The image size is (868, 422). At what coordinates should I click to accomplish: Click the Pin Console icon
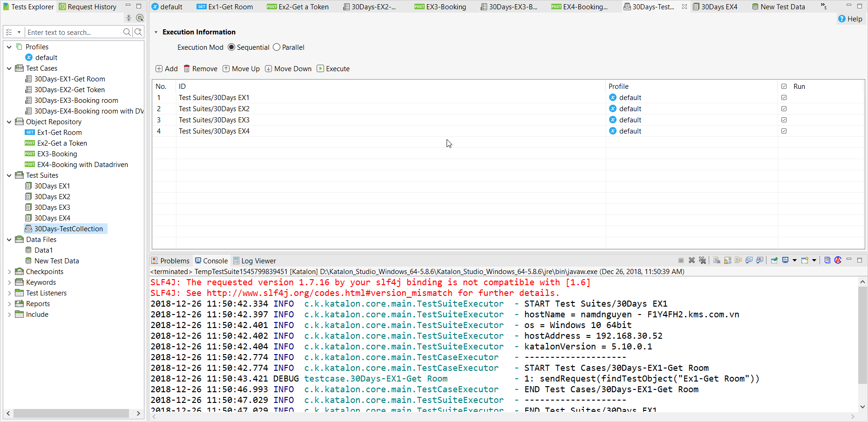(774, 261)
